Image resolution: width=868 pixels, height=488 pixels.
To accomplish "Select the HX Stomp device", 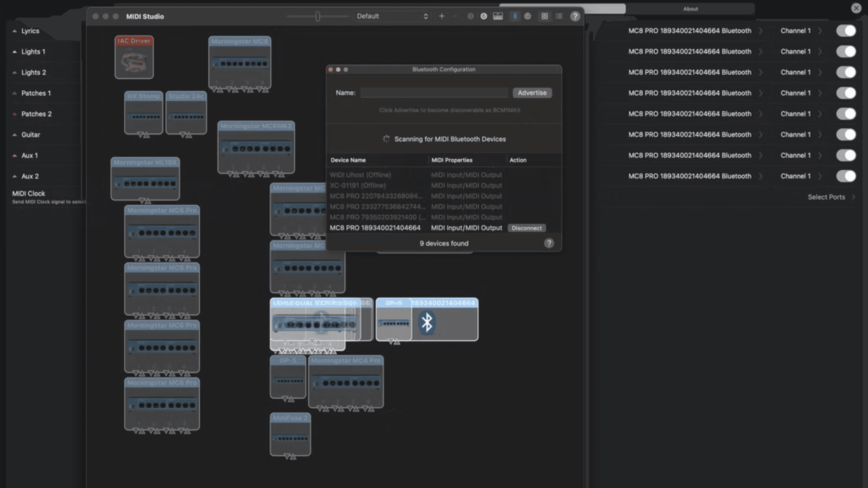I will click(144, 113).
